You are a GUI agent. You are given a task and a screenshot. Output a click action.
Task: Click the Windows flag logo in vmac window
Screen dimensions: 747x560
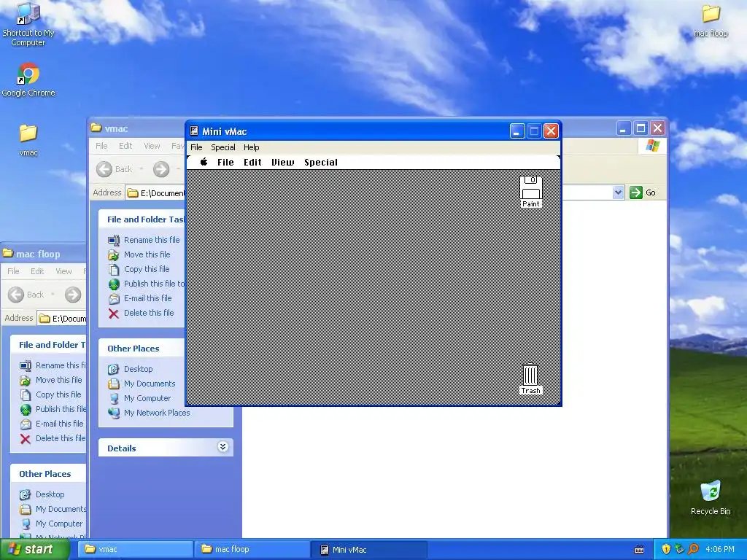click(x=653, y=146)
